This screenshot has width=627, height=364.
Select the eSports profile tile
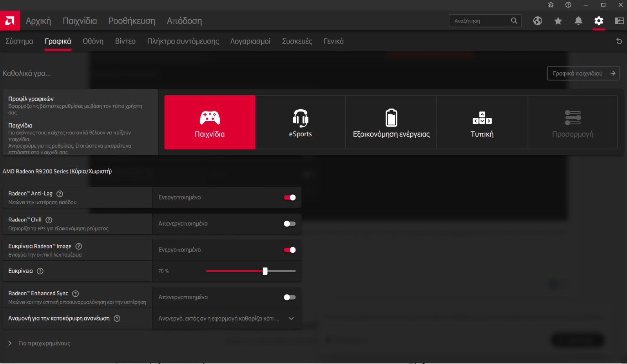(x=301, y=122)
